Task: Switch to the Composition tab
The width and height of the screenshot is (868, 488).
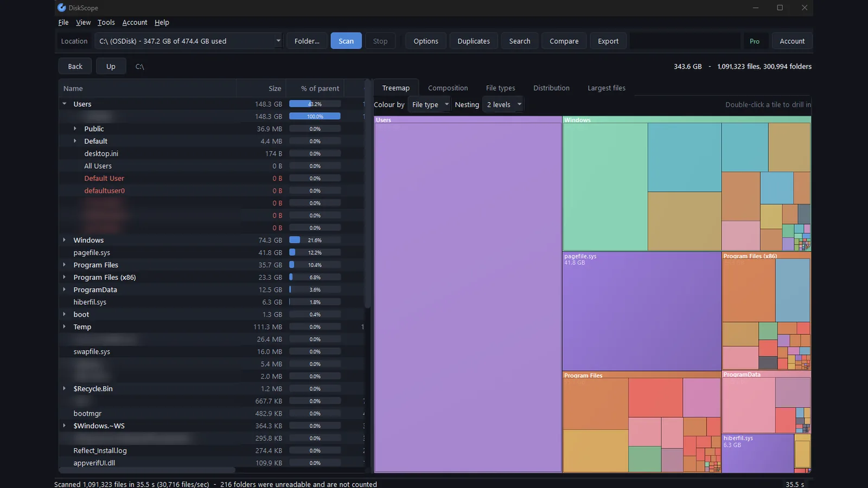Action: [x=448, y=88]
